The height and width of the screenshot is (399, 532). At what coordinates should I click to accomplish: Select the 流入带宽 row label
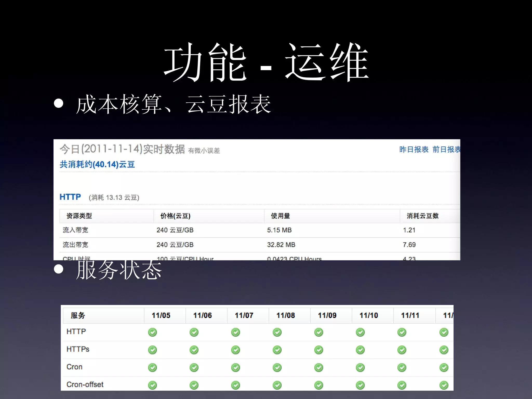(x=75, y=230)
